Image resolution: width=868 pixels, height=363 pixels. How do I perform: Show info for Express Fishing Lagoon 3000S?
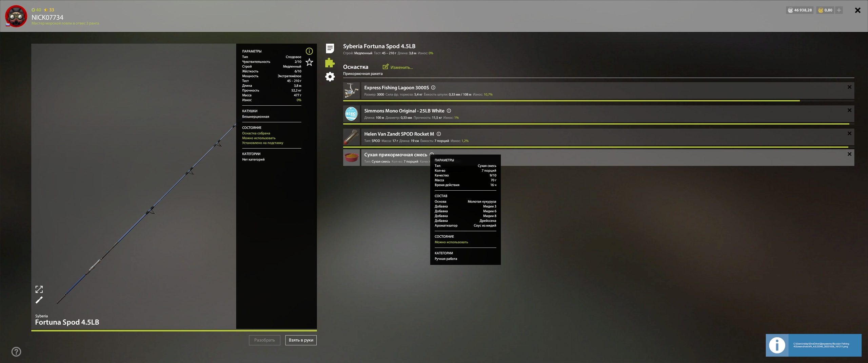pyautogui.click(x=433, y=88)
